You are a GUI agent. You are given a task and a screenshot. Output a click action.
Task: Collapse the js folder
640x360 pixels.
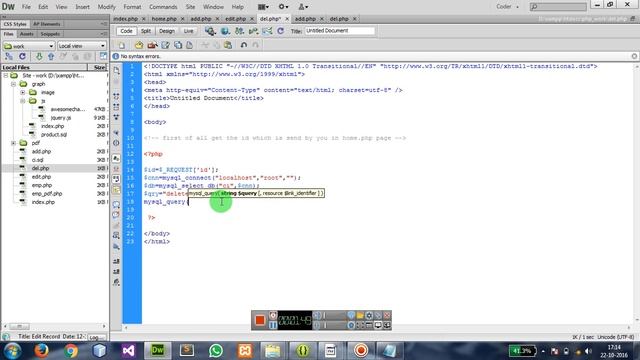[x=23, y=101]
